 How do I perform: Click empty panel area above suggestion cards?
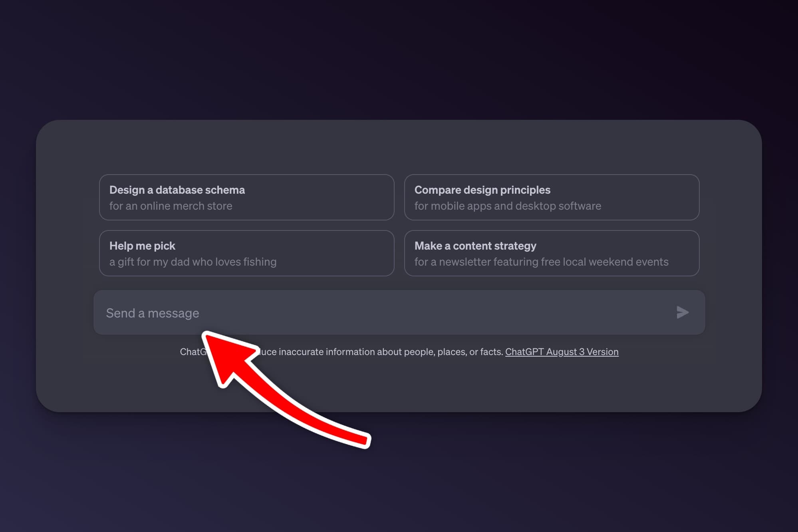(399, 148)
